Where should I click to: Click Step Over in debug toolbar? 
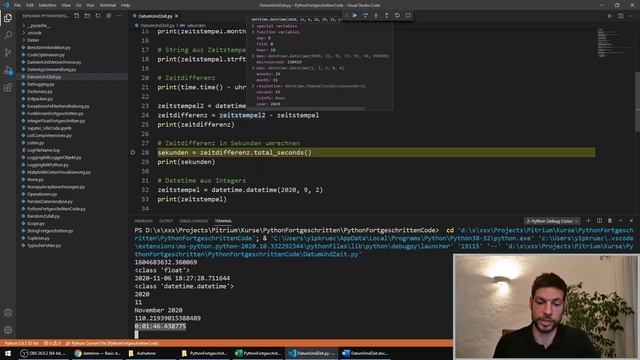[365, 16]
